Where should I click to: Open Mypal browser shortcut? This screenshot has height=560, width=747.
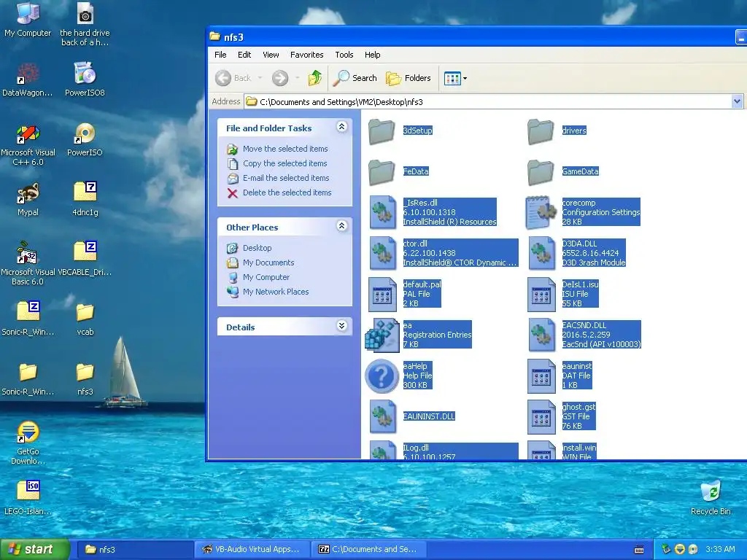click(x=28, y=199)
